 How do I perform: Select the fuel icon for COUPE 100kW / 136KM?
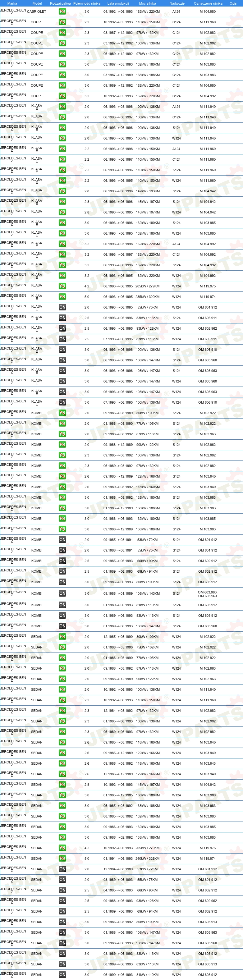click(62, 43)
